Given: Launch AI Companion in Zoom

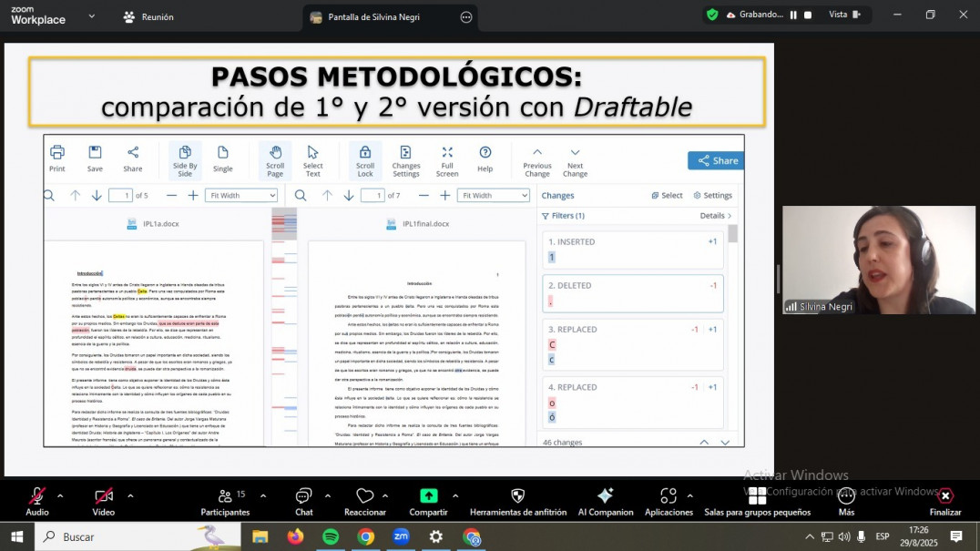Looking at the screenshot, I should tap(605, 502).
